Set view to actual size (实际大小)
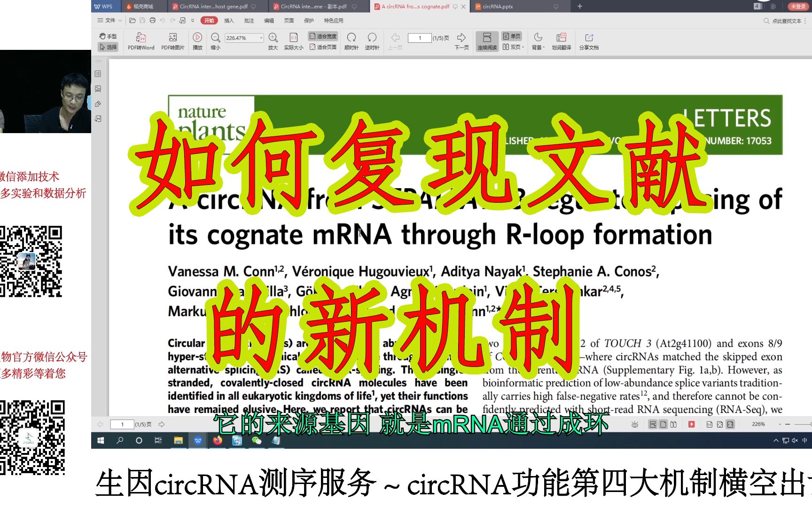This screenshot has width=812, height=508. coord(294,41)
